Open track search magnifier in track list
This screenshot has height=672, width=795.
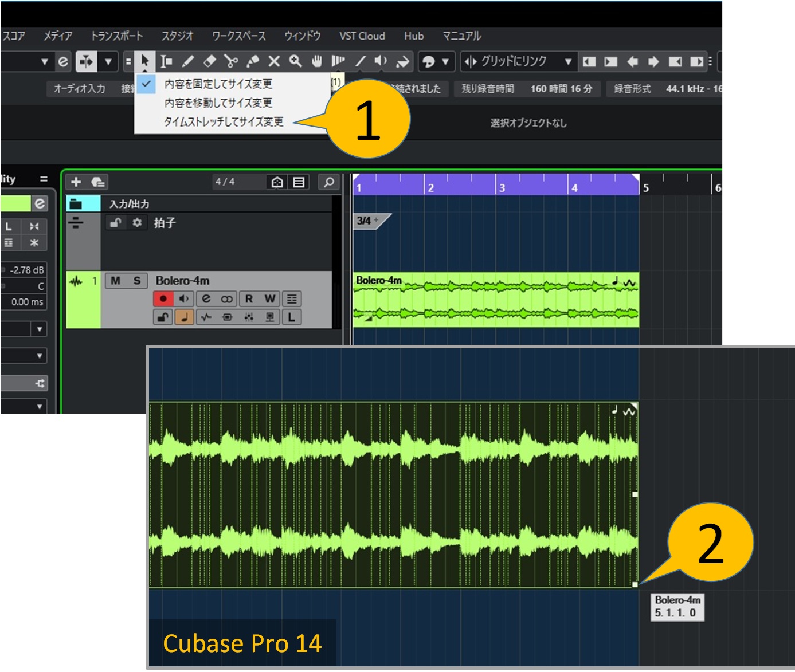pos(328,182)
